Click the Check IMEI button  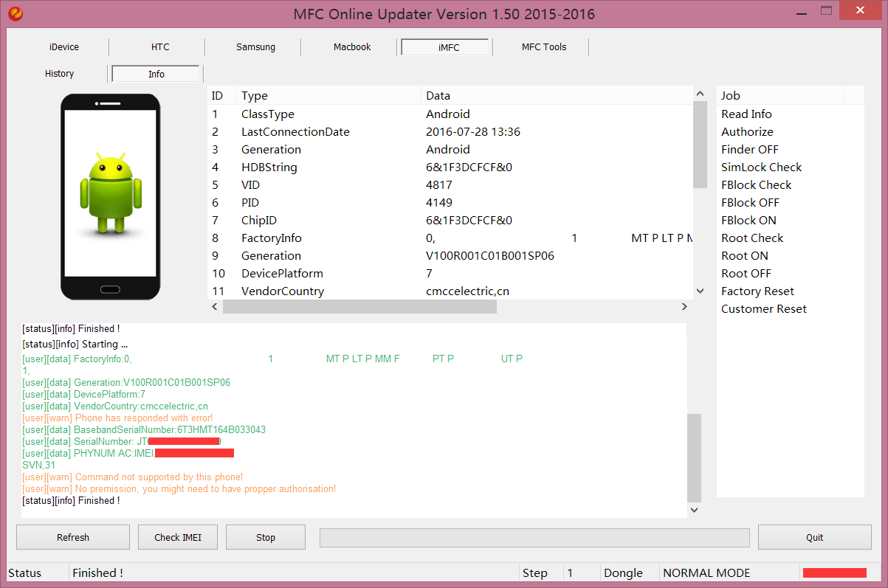(x=178, y=537)
